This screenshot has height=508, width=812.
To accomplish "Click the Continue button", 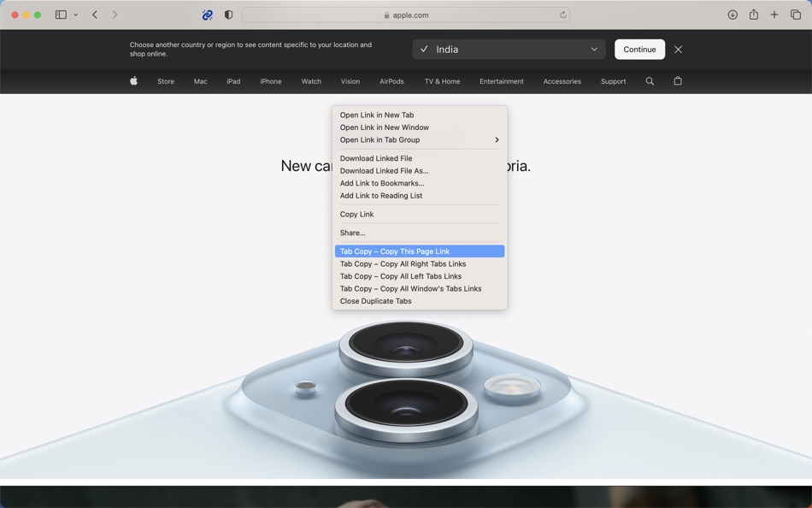I will pos(639,50).
